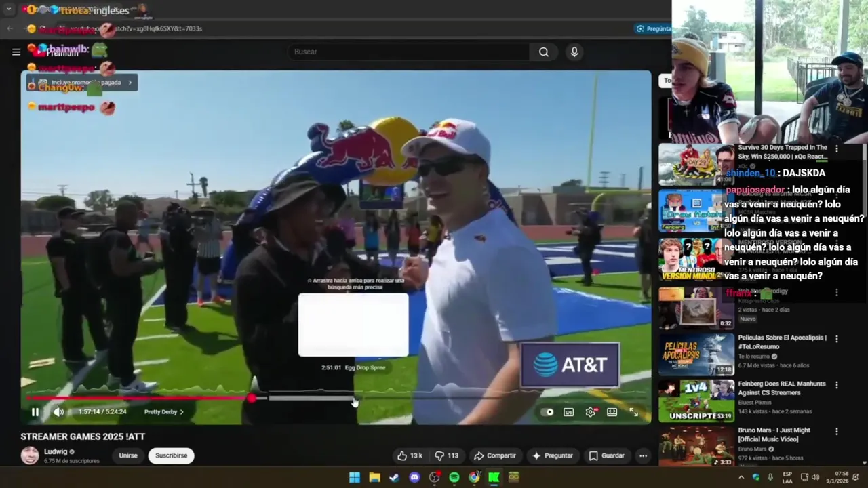Open Steam from the taskbar
Screen dimensions: 868x488
(394, 477)
